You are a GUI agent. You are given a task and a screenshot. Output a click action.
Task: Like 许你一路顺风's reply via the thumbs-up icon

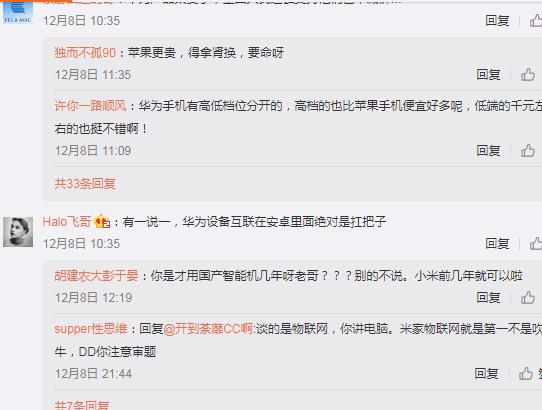[x=527, y=150]
